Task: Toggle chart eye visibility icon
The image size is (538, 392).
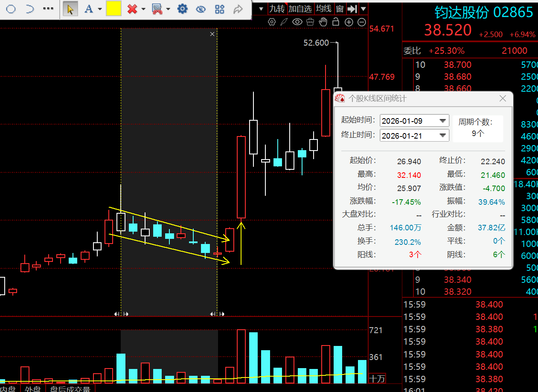Action: 297,22
